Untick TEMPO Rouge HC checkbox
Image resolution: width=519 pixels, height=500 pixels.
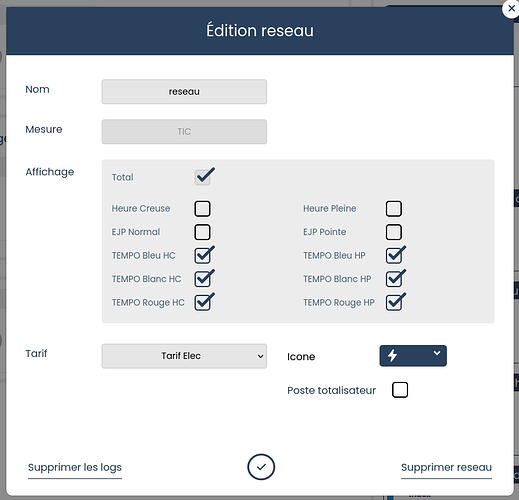[203, 302]
